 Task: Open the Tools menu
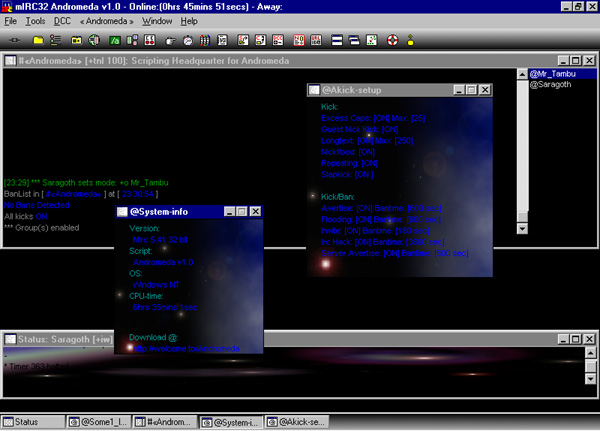click(35, 21)
